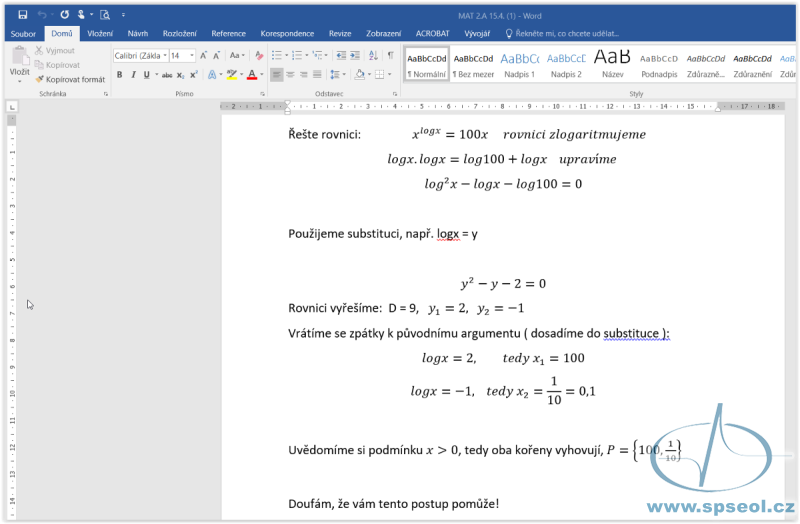Click the Touch/Mouse mode icon
Image resolution: width=800 pixels, height=524 pixels.
[x=81, y=15]
